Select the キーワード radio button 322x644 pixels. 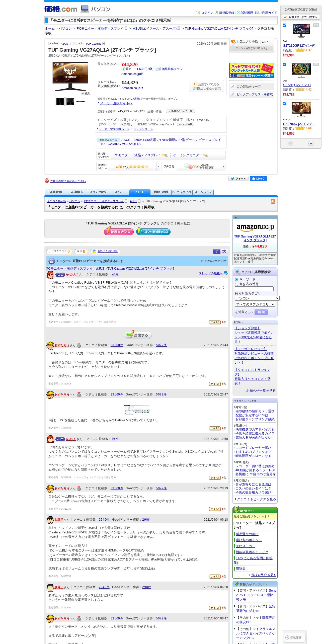(x=236, y=279)
